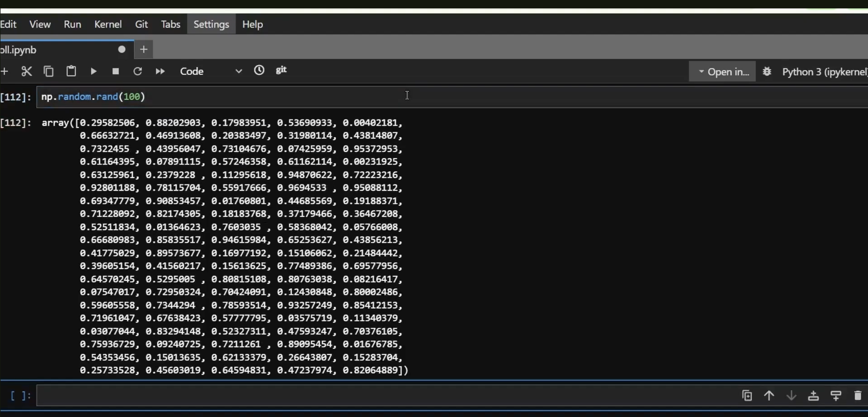Image resolution: width=868 pixels, height=417 pixels.
Task: Duplicate the active cell icon
Action: pos(747,396)
